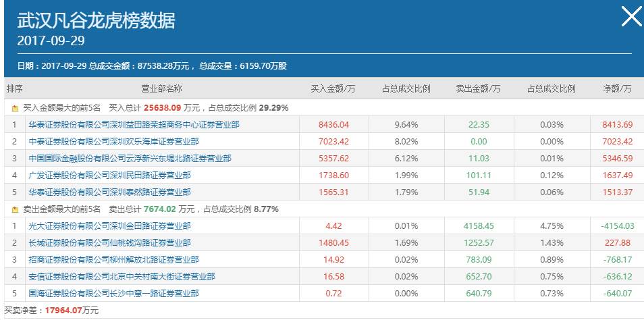Image resolution: width=644 pixels, height=320 pixels.
Task: Open 光大证券深圳金田路证券营业部 link
Action: [x=109, y=226]
